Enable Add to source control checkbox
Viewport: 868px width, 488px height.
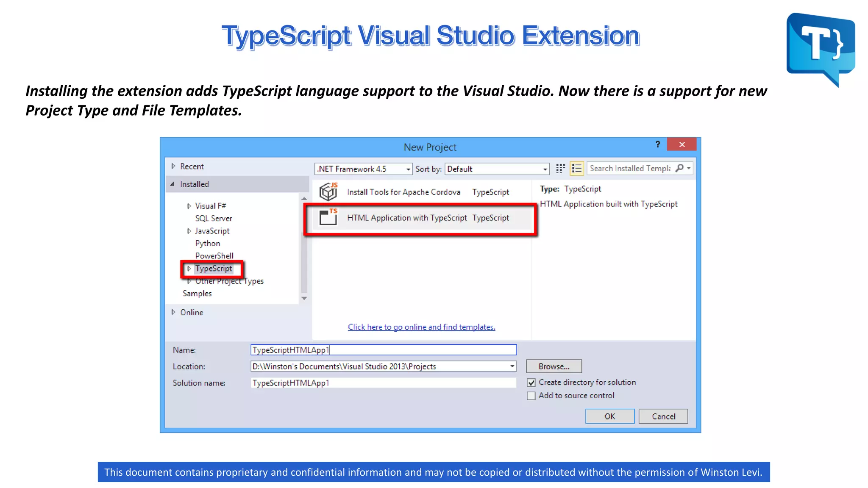click(531, 396)
